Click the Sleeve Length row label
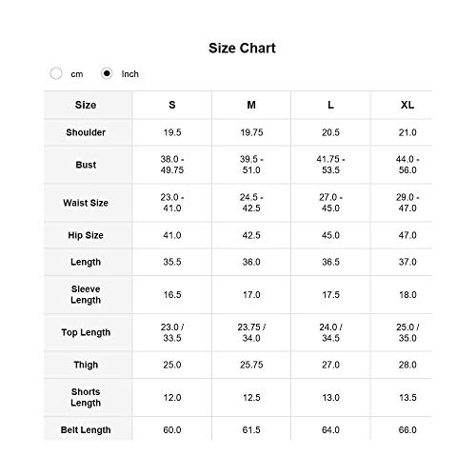The height and width of the screenshot is (476, 476). (x=86, y=294)
